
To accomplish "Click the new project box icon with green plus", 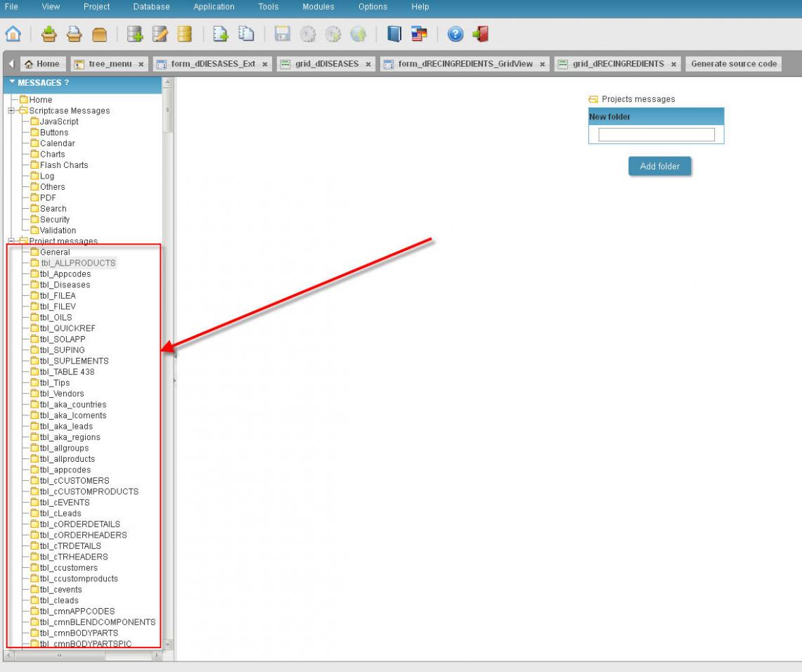I will (x=49, y=34).
